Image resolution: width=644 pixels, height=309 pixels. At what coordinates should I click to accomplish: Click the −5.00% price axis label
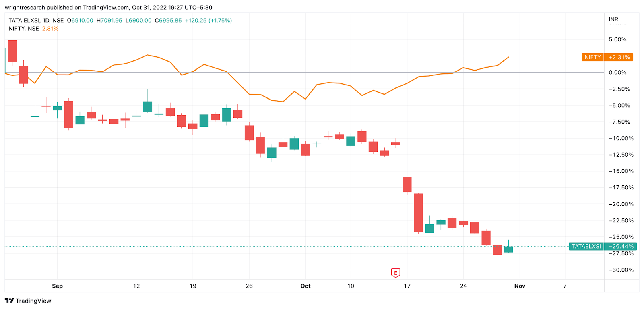[x=619, y=106]
